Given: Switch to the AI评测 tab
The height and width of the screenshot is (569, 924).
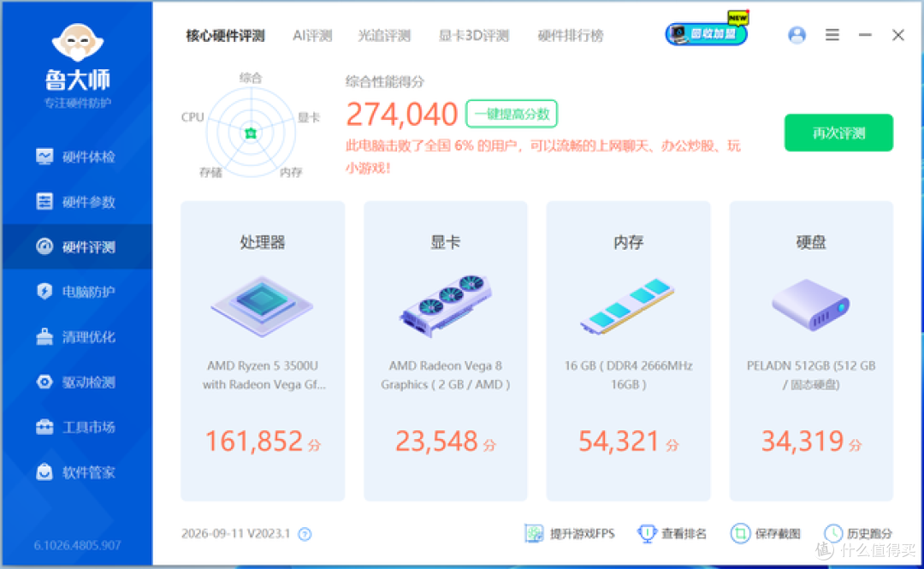Looking at the screenshot, I should 312,36.
